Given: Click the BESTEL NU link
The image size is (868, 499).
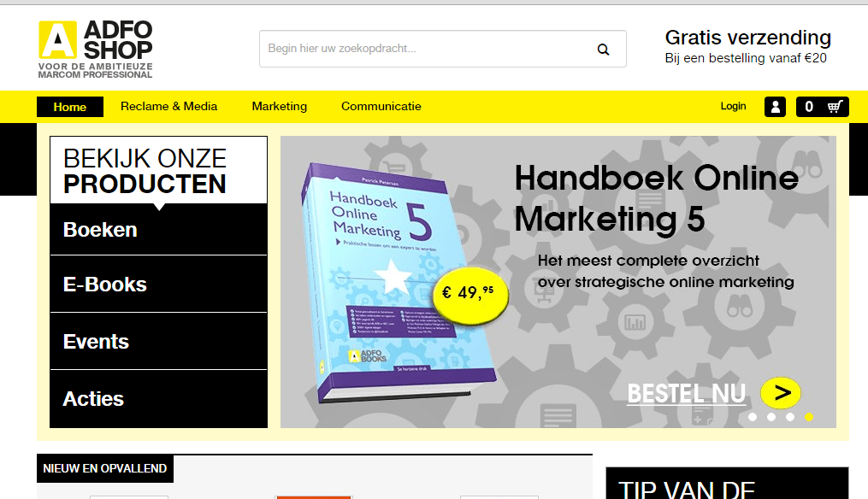Looking at the screenshot, I should pyautogui.click(x=687, y=394).
